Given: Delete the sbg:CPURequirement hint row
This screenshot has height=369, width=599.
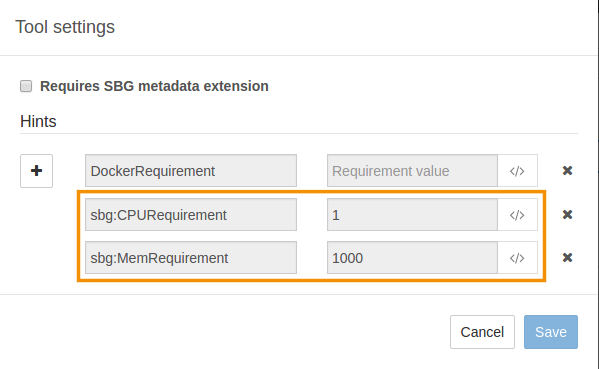Looking at the screenshot, I should [567, 214].
